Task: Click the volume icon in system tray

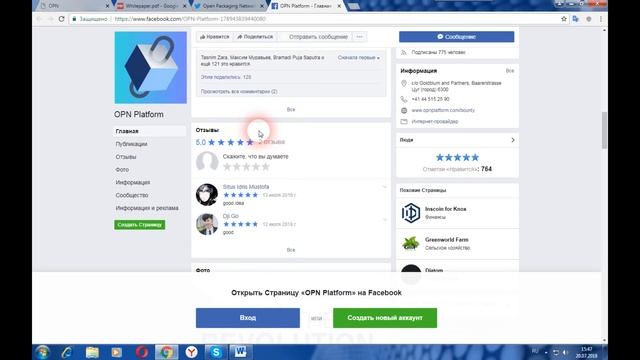Action: click(565, 352)
